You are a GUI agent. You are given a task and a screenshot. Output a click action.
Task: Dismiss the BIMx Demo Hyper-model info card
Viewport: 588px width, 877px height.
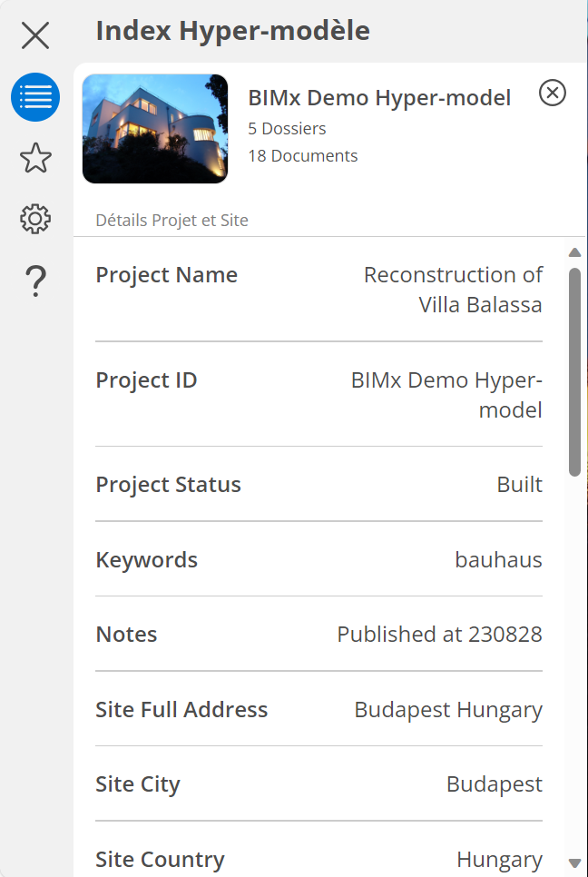pos(553,93)
